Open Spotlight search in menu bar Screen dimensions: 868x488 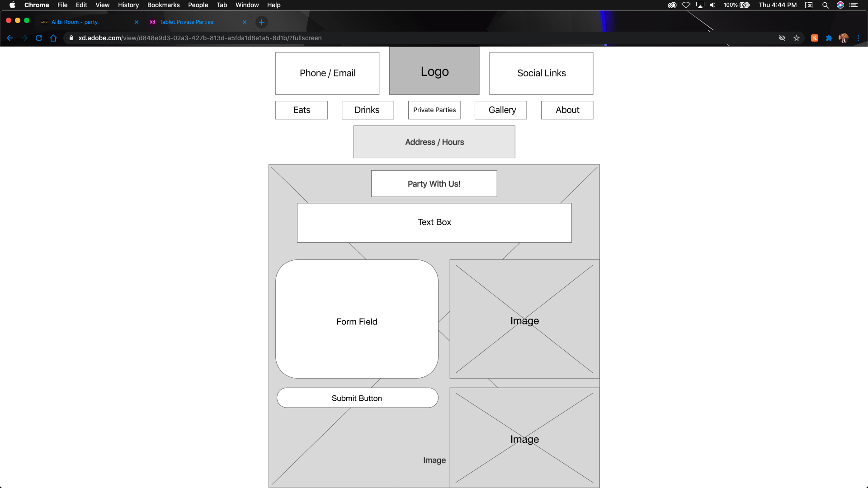pyautogui.click(x=825, y=5)
